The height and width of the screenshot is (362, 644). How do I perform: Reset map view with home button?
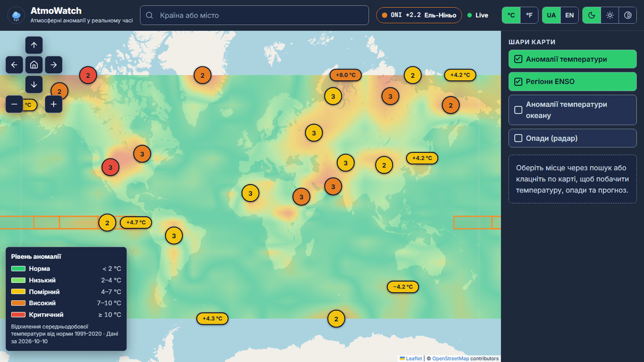pos(34,65)
